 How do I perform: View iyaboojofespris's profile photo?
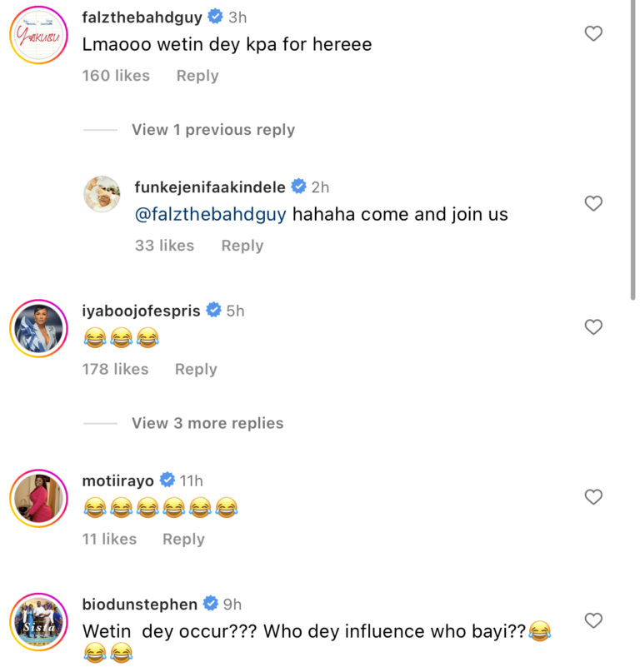[x=38, y=327]
